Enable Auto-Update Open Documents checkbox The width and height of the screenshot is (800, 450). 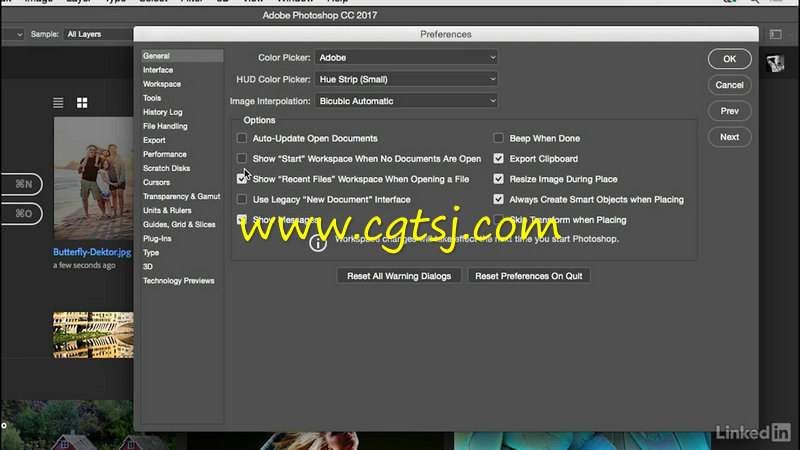tap(242, 138)
